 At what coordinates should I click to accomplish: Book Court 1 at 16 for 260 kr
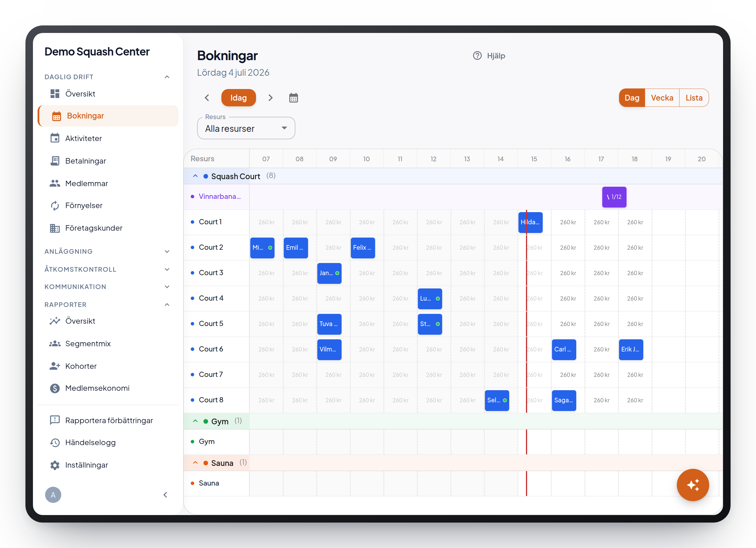click(x=568, y=222)
